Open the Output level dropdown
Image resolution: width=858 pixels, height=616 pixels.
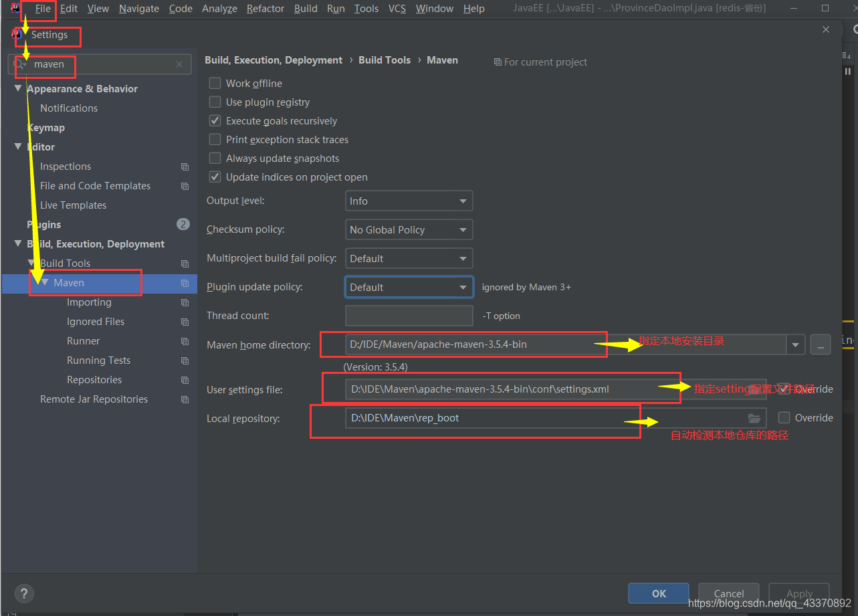pos(409,201)
